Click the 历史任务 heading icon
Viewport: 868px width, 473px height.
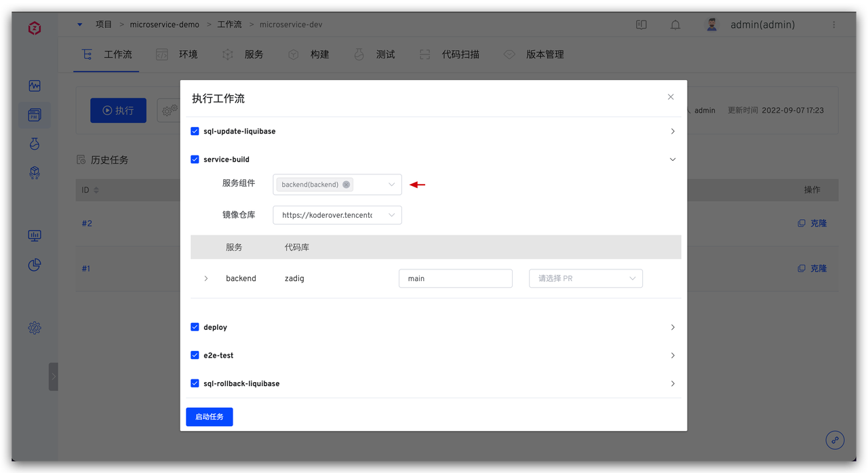click(x=81, y=160)
